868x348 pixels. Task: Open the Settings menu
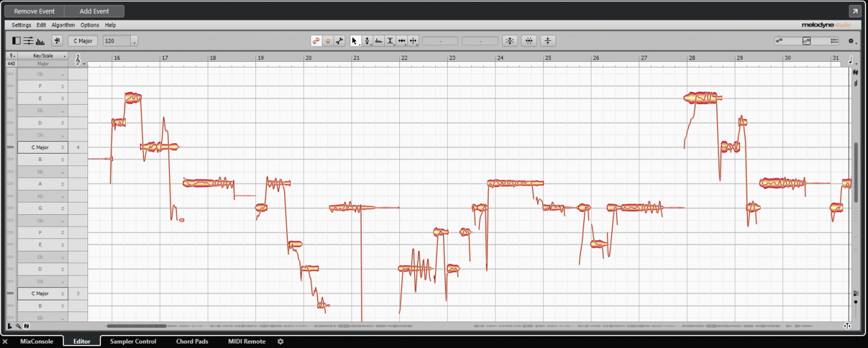21,25
